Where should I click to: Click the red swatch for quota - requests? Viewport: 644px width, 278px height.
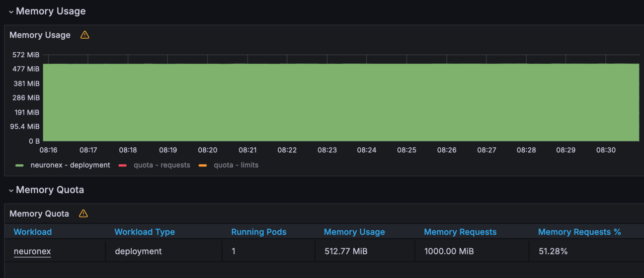(122, 165)
